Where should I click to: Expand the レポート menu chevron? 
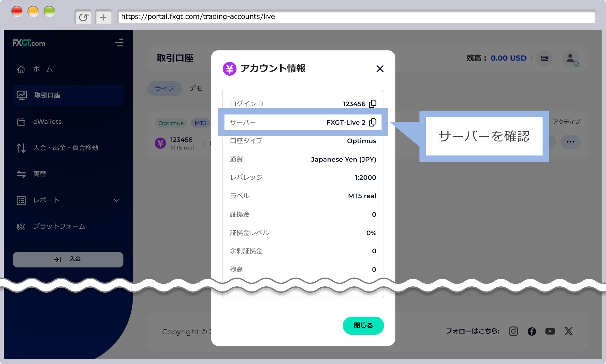coord(116,200)
